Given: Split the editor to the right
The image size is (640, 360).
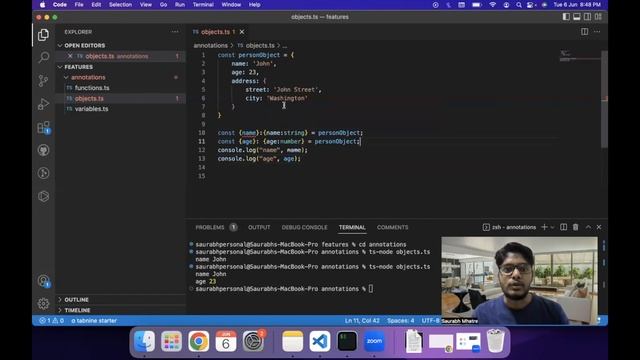Looking at the screenshot, I should (x=584, y=31).
